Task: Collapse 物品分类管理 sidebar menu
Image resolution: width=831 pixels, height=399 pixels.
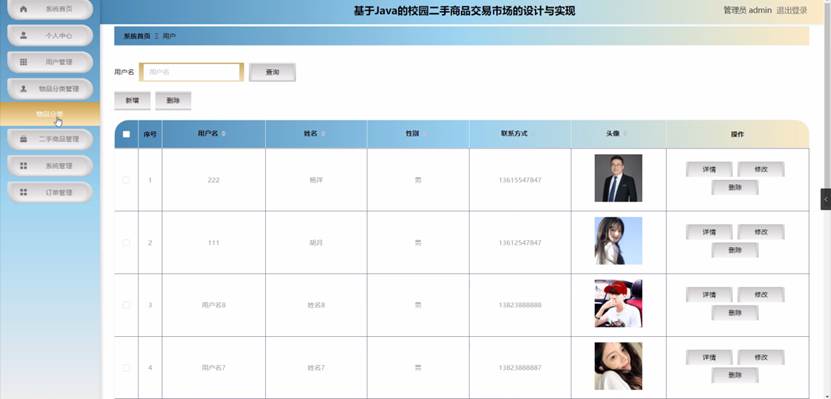Action: pos(50,88)
